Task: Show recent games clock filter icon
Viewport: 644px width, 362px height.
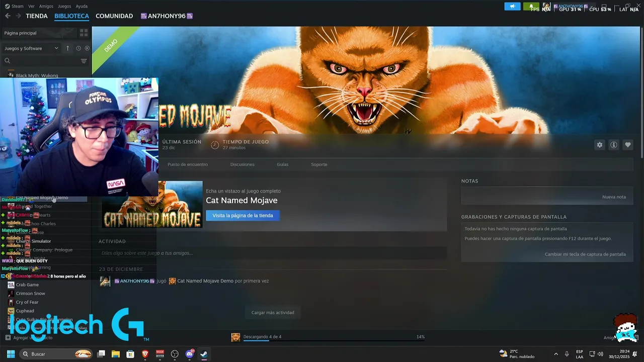Action: point(78,48)
